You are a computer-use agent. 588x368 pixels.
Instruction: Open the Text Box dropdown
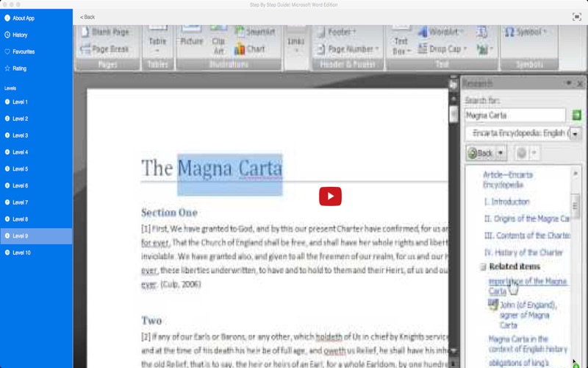[x=401, y=41]
